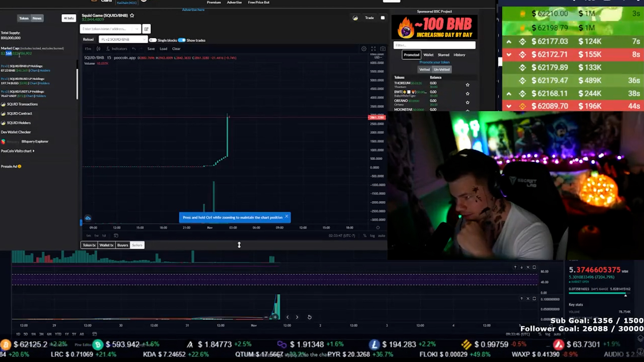644x362 pixels.
Task: Expand the $62172.71 trade row chevron
Action: [x=509, y=54]
